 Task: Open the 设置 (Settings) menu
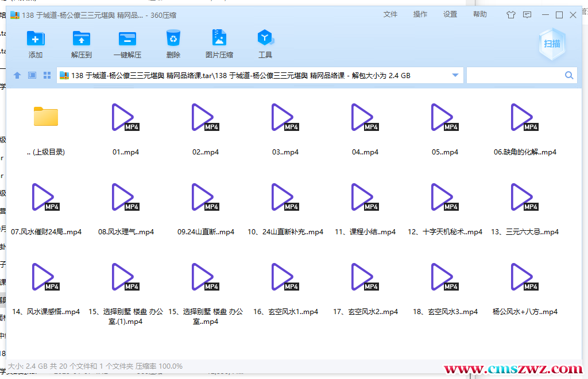click(450, 14)
